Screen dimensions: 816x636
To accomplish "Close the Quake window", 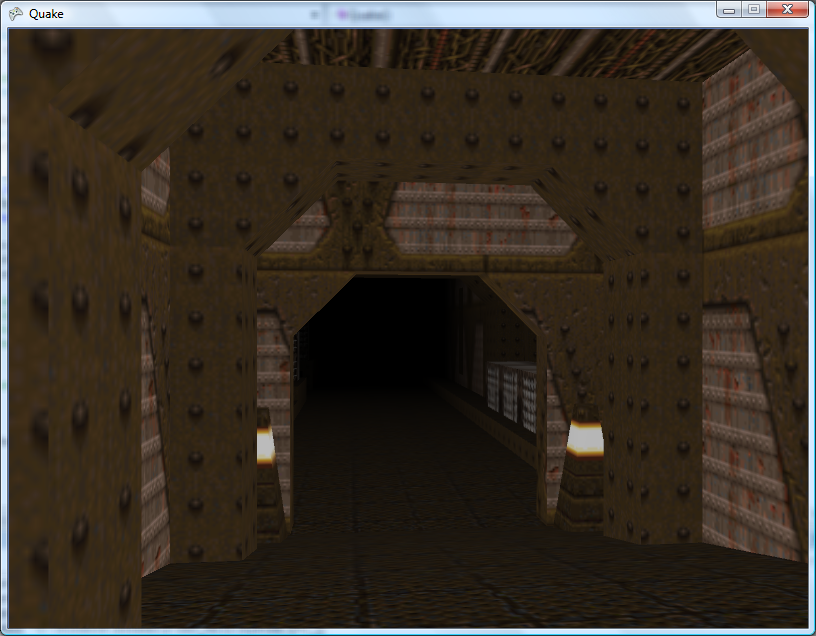I will click(x=788, y=9).
